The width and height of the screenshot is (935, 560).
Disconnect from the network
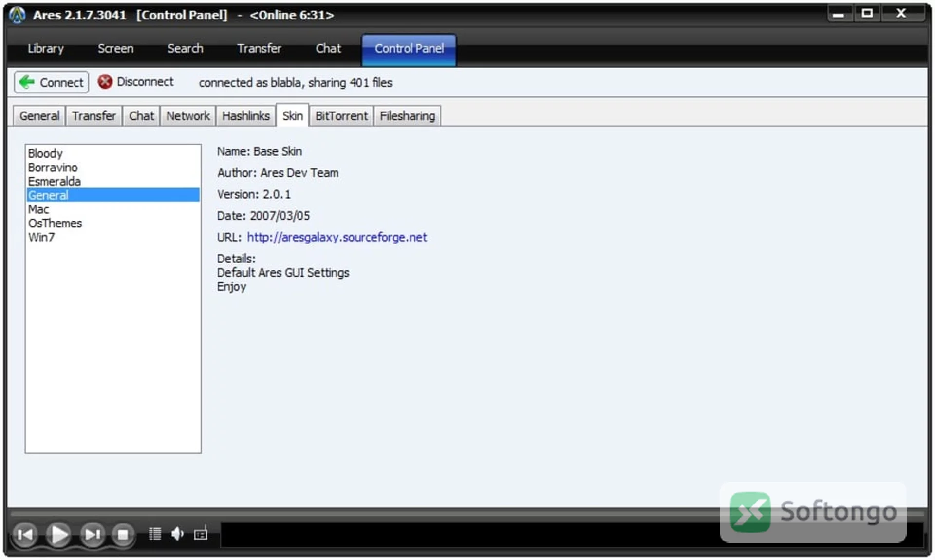point(135,82)
